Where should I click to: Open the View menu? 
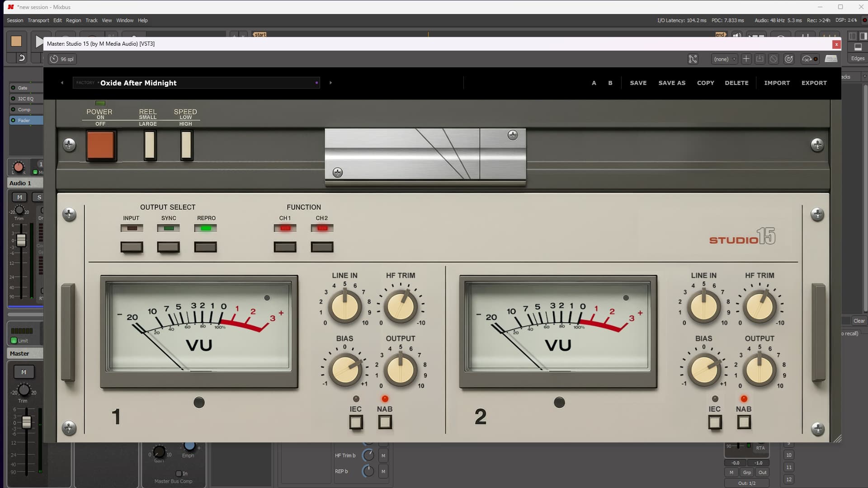pyautogui.click(x=107, y=20)
